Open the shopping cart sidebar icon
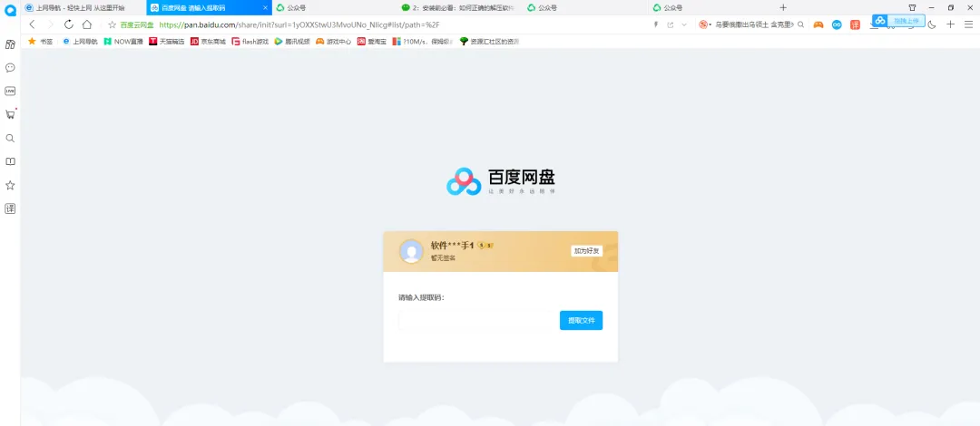This screenshot has width=980, height=426. tap(10, 114)
